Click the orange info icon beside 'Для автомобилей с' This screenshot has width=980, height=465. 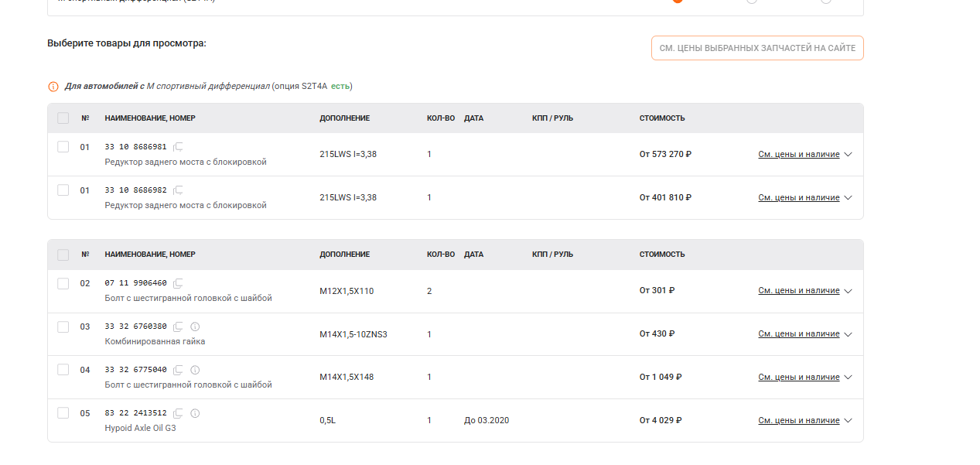pos(53,87)
